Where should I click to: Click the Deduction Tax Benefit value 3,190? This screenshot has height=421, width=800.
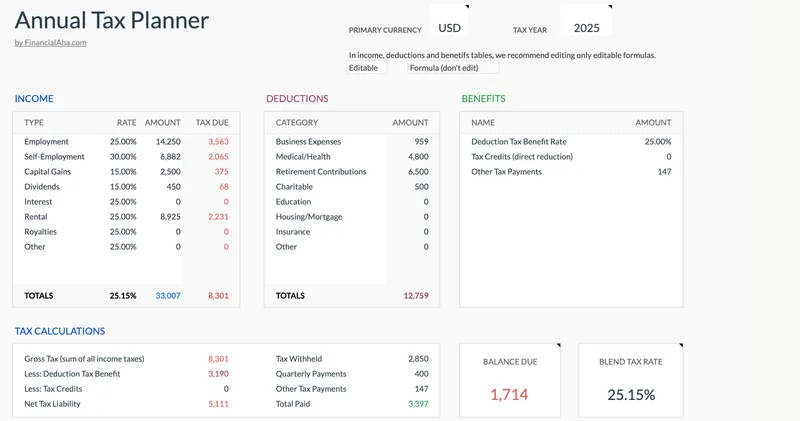coord(218,374)
